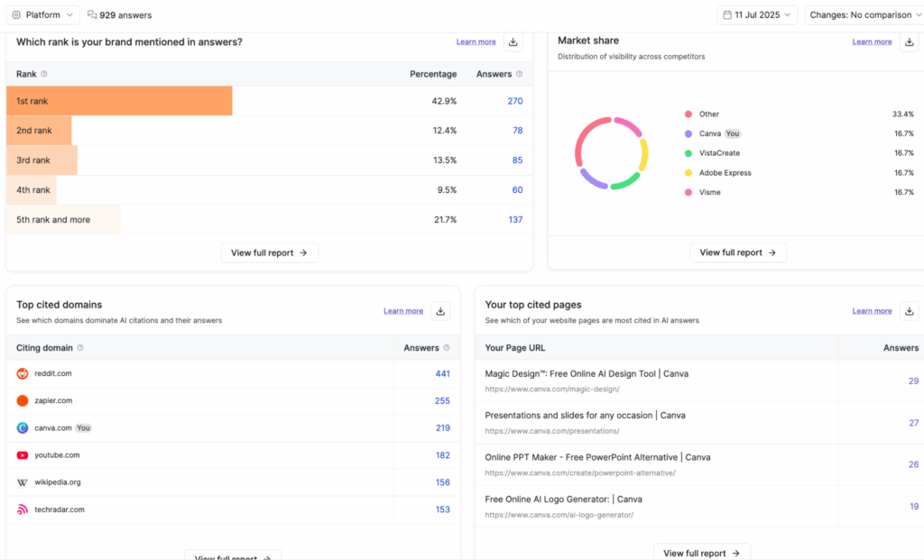The image size is (924, 560).
Task: Click the Other red legend dot
Action: pos(688,115)
